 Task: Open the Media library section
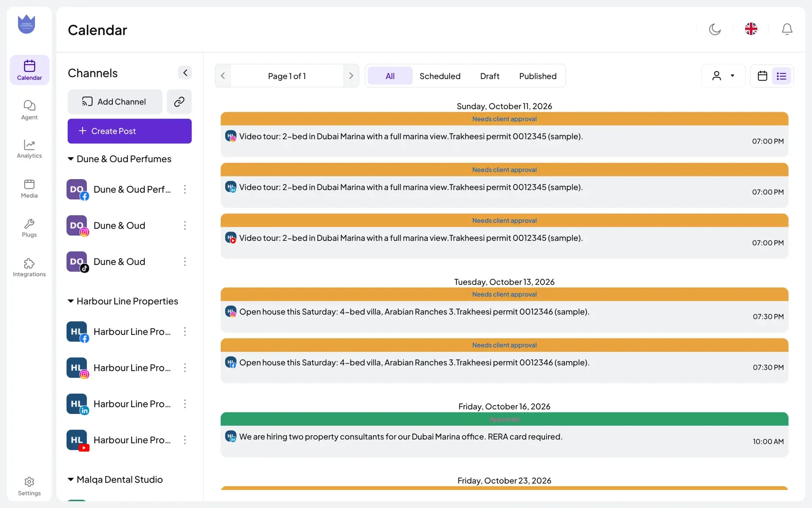click(29, 189)
